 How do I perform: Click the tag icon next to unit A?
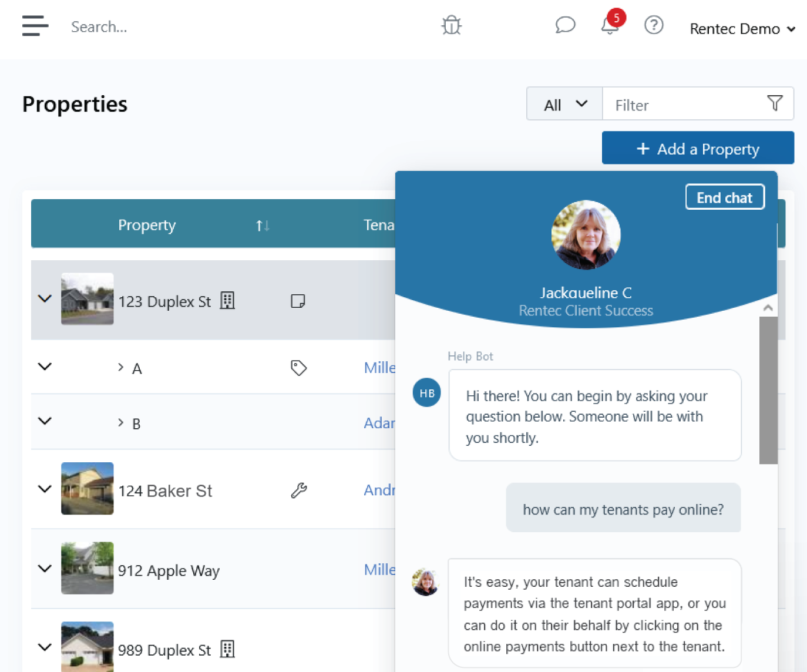pos(299,368)
